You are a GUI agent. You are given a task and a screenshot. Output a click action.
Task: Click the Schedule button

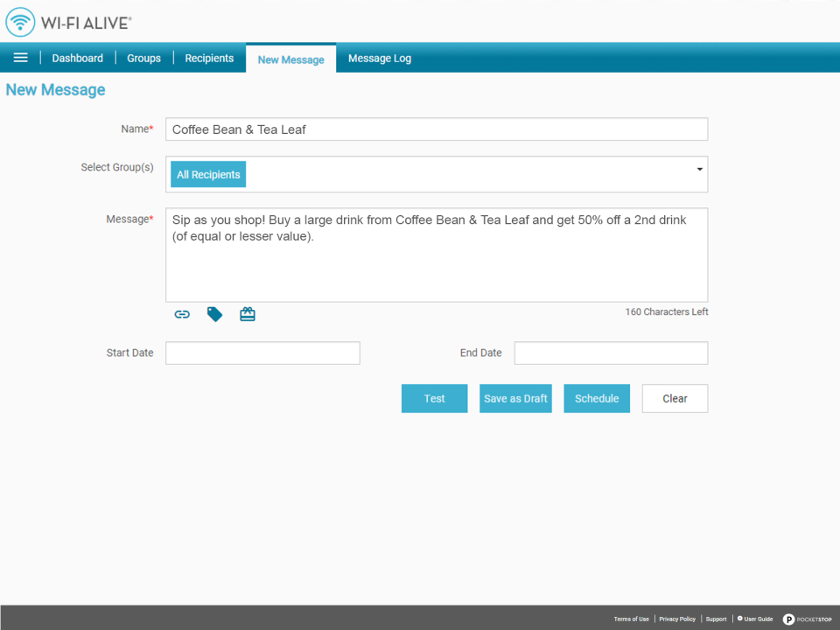pyautogui.click(x=597, y=399)
